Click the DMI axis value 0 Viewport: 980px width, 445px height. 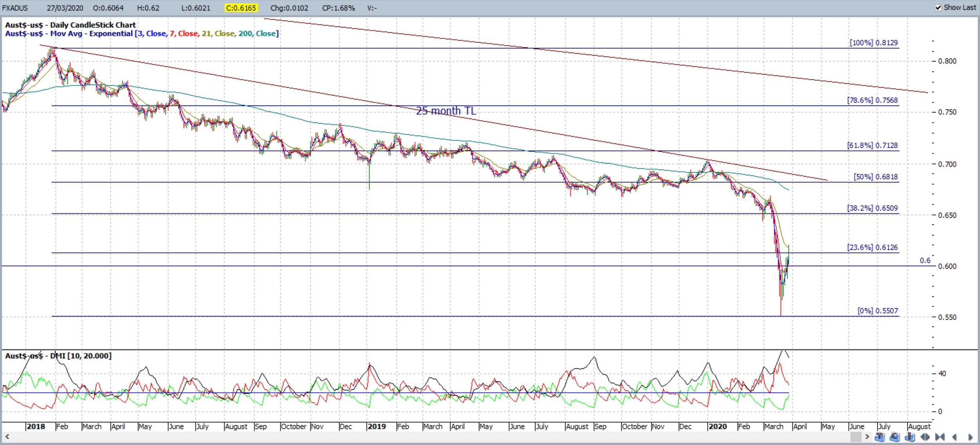tap(940, 412)
